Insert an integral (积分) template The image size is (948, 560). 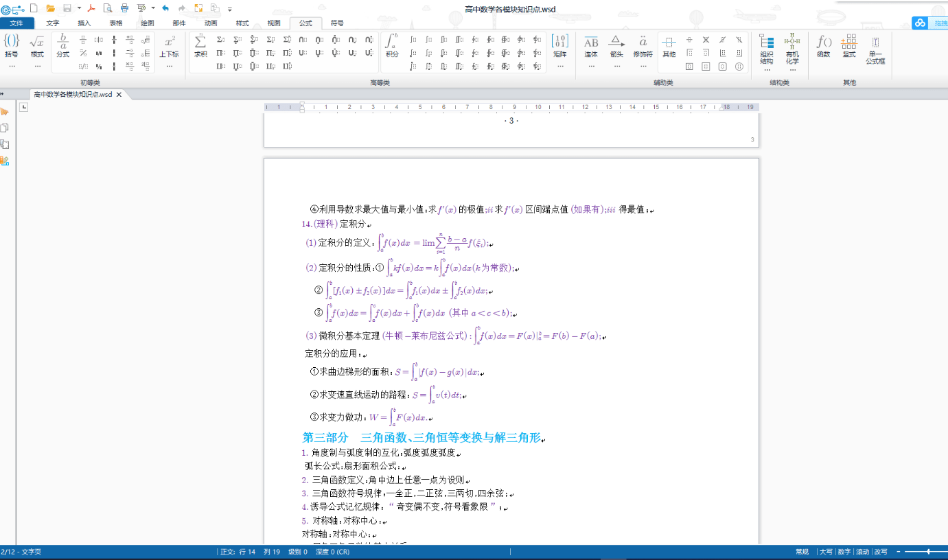click(x=392, y=45)
